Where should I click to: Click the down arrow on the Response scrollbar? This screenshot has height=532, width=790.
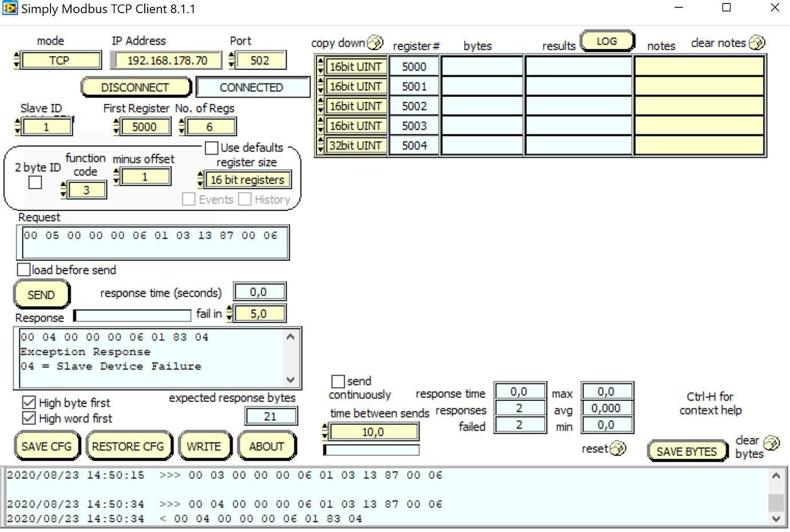(x=290, y=380)
